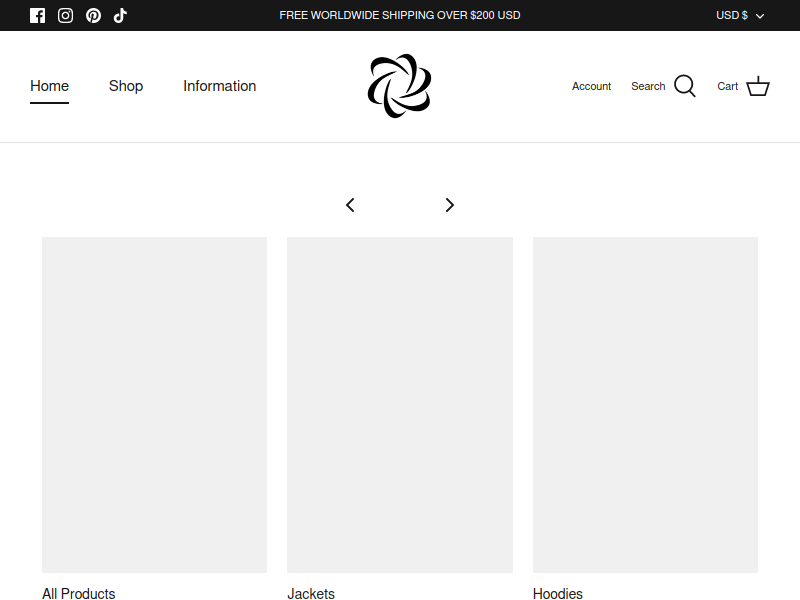Open the Jackets collection link
Image resolution: width=800 pixels, height=600 pixels.
(311, 594)
